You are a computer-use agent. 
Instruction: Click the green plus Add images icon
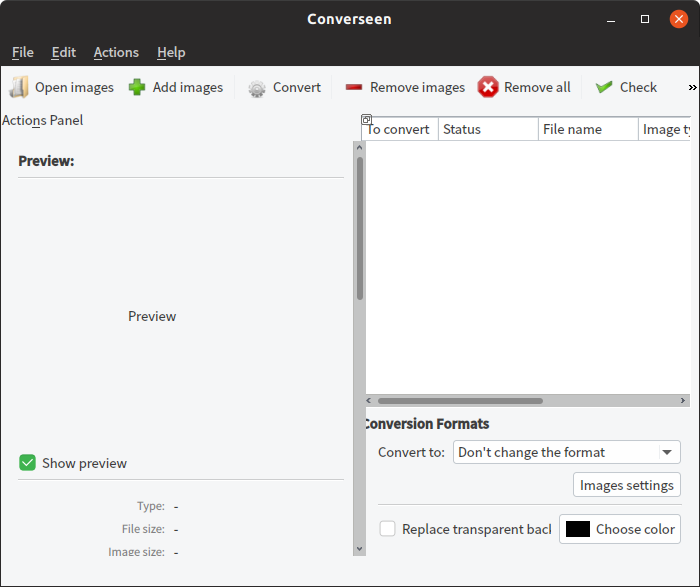tap(137, 87)
